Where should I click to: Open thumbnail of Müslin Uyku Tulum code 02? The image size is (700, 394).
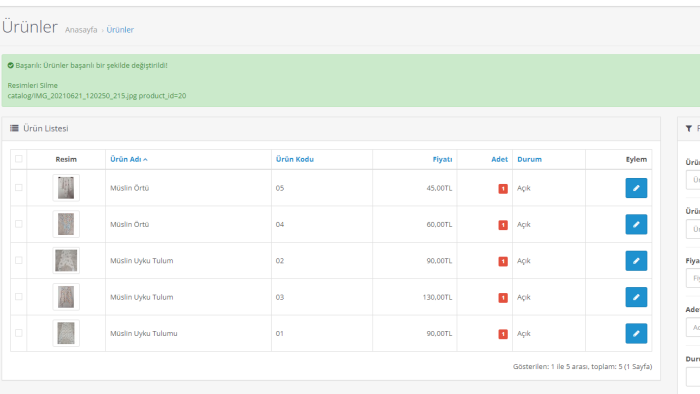coord(66,261)
